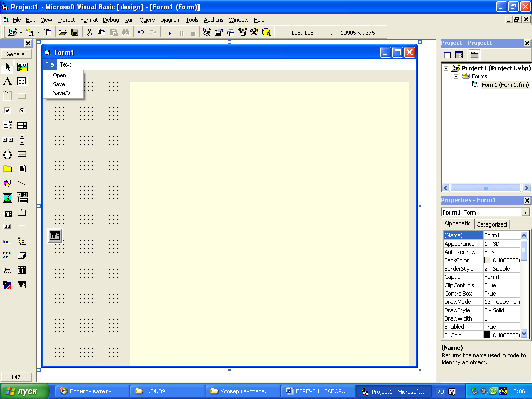The width and height of the screenshot is (532, 399).
Task: Click the BackColor color swatch
Action: 487,260
